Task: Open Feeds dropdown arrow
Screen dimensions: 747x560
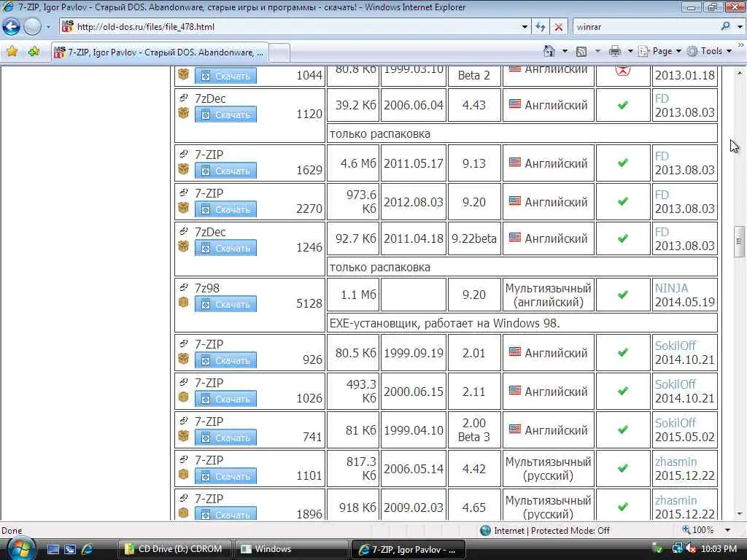Action: click(x=597, y=52)
